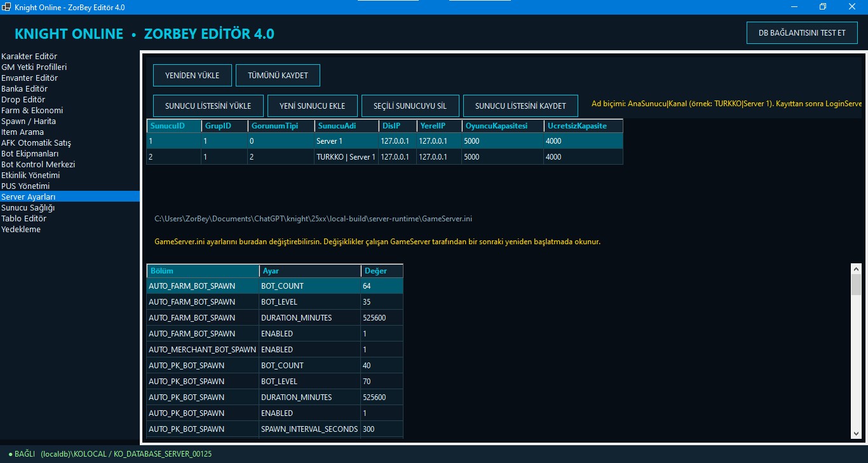Viewport: 868px width, 463px height.
Task: Delete with SEÇİLİ SUNUCUYU SİL button
Action: click(x=410, y=106)
